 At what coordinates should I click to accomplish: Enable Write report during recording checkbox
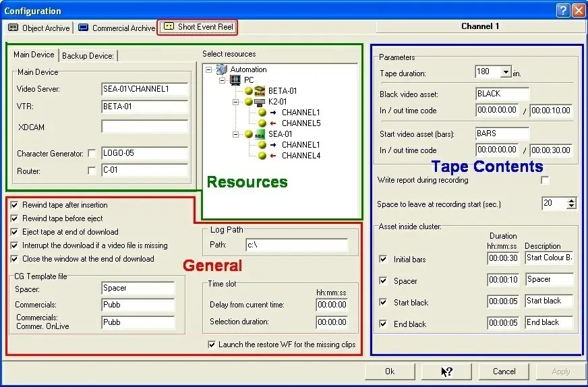545,181
